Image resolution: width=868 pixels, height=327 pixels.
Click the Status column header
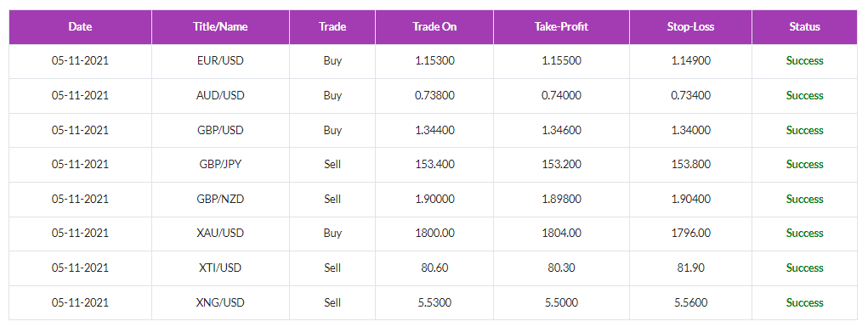pyautogui.click(x=804, y=26)
